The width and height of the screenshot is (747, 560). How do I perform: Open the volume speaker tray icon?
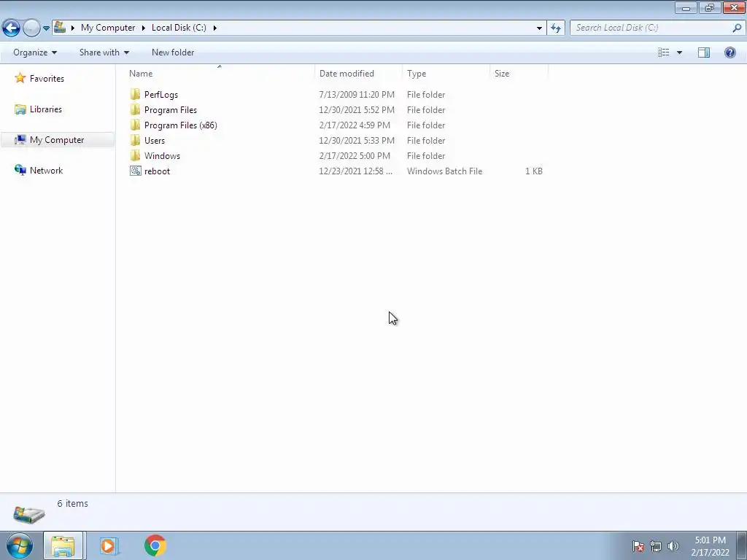[673, 546]
